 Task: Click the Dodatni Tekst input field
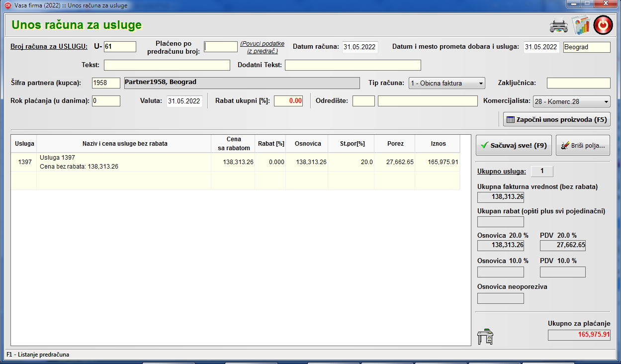click(x=353, y=65)
